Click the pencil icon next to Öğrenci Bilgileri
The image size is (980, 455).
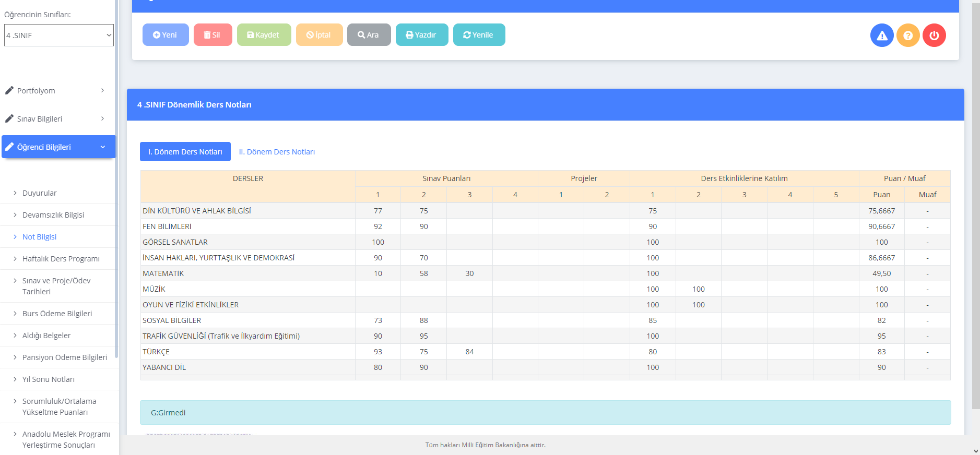[x=9, y=147]
